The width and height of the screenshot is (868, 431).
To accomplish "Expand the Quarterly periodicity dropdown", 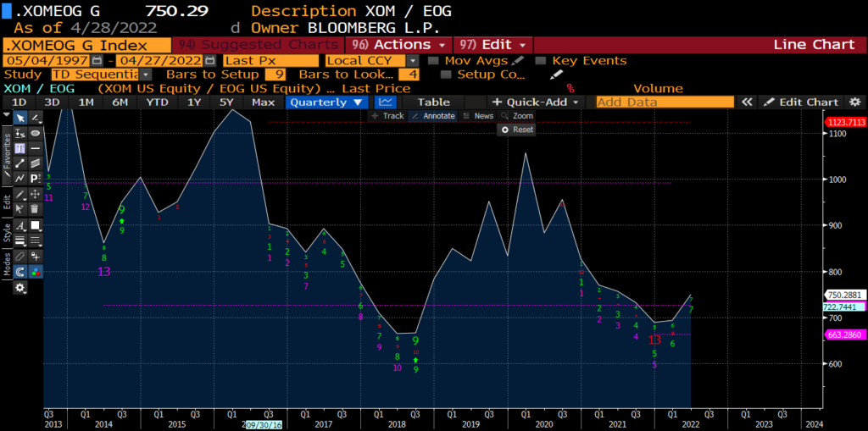I will (x=326, y=102).
